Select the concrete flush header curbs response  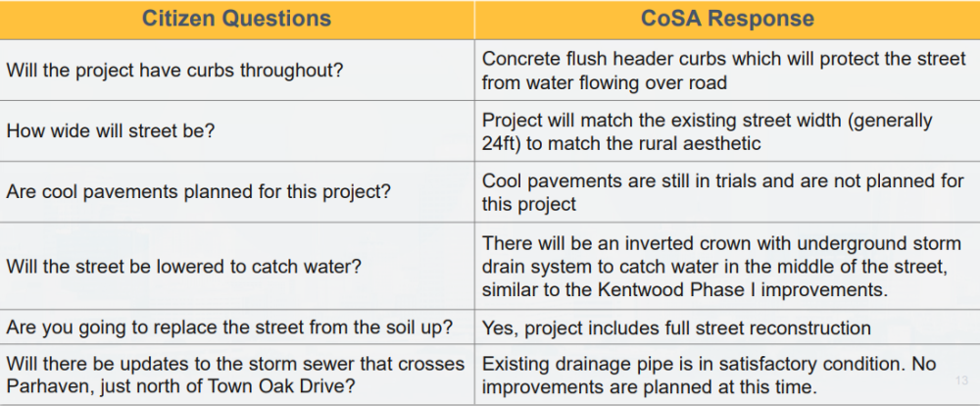(x=724, y=70)
